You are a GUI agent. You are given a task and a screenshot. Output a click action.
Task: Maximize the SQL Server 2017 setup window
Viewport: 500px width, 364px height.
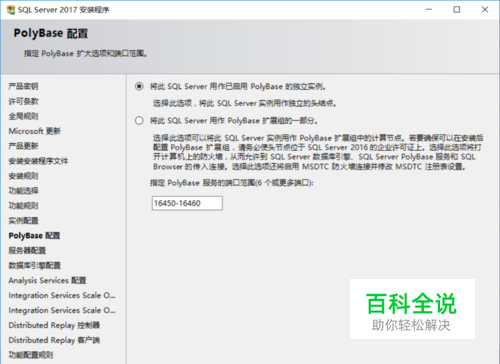click(457, 10)
